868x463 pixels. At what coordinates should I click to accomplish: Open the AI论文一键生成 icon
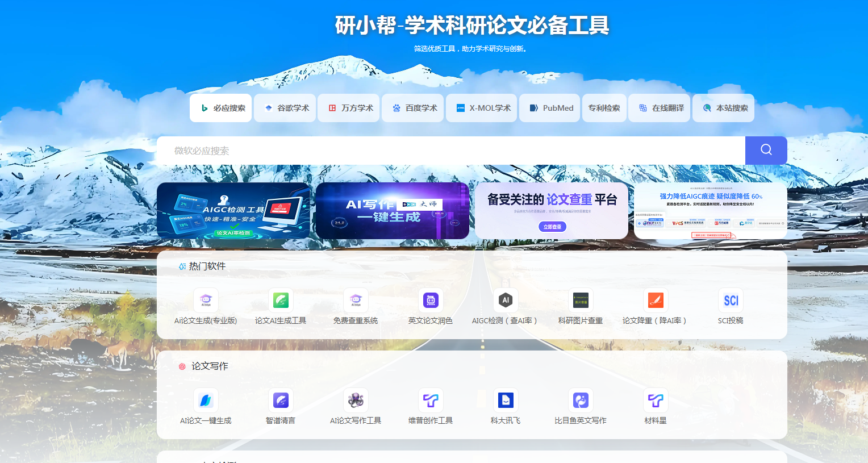[x=206, y=401]
